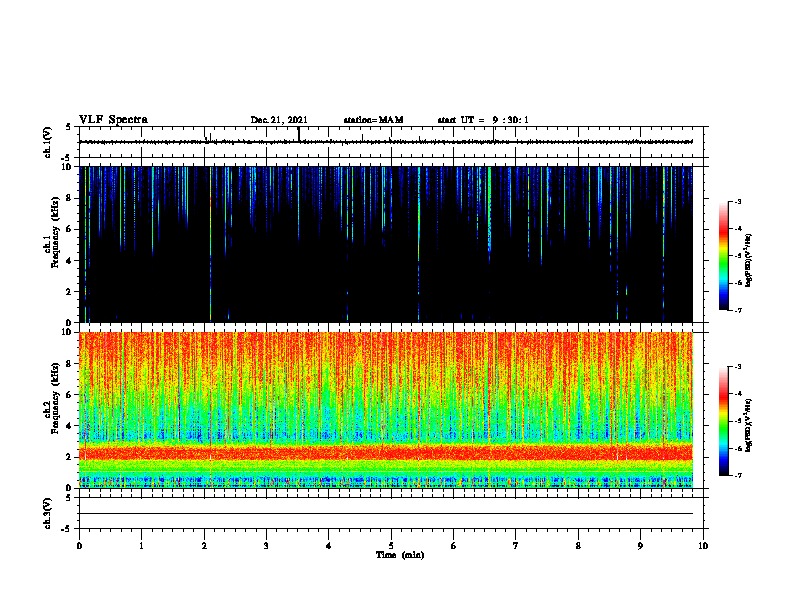Click the "ch.3(V)" axis label
The height and width of the screenshot is (612, 792).
point(47,514)
